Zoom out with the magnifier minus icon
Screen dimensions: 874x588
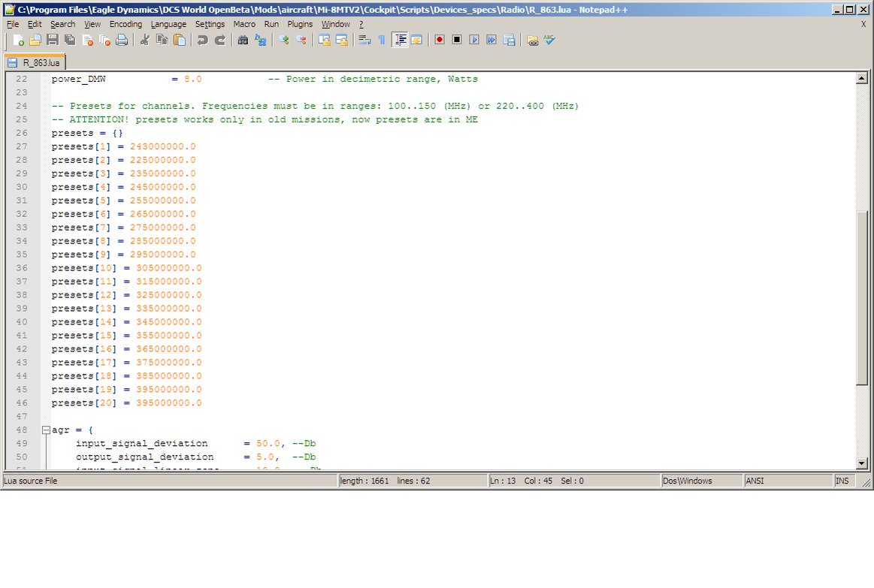pyautogui.click(x=301, y=40)
